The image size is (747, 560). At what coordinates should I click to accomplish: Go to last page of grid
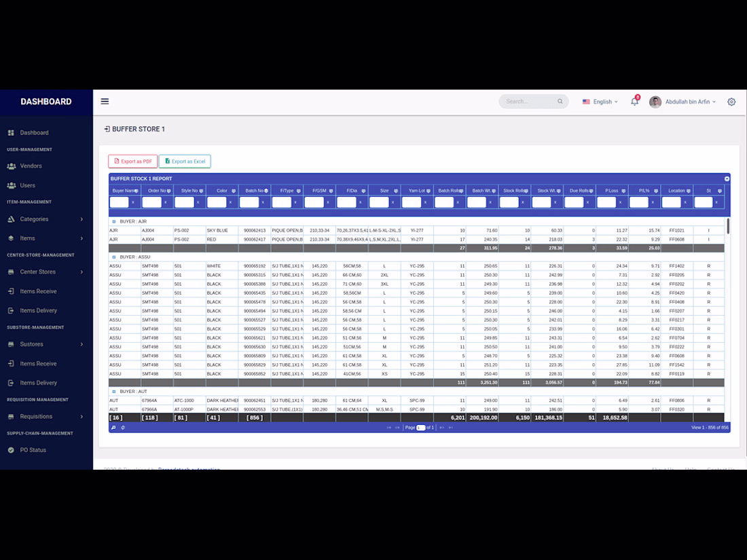[x=450, y=428]
